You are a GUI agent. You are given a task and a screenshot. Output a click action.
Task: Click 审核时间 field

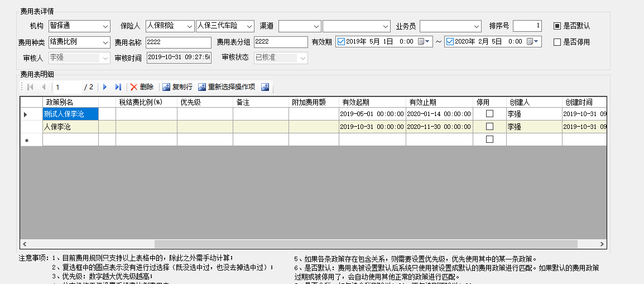pos(179,58)
